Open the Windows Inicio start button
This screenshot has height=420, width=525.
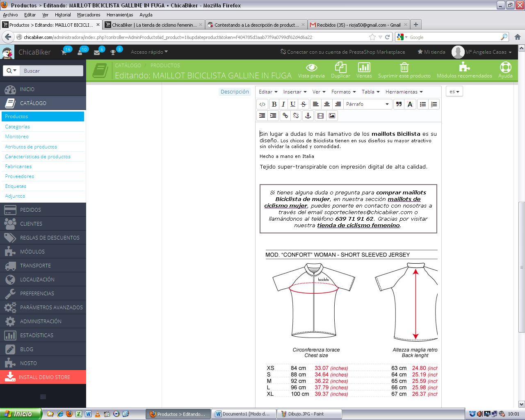tap(21, 414)
